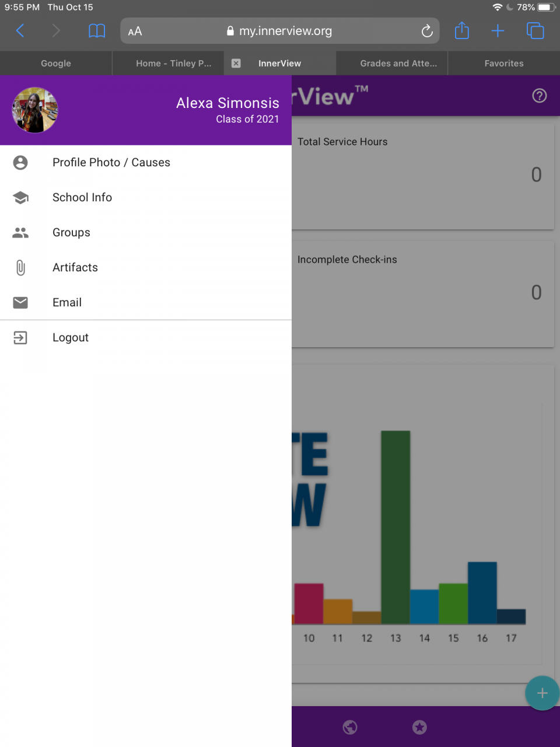Open Safari bookmarks book icon
The width and height of the screenshot is (560, 747).
tap(97, 31)
